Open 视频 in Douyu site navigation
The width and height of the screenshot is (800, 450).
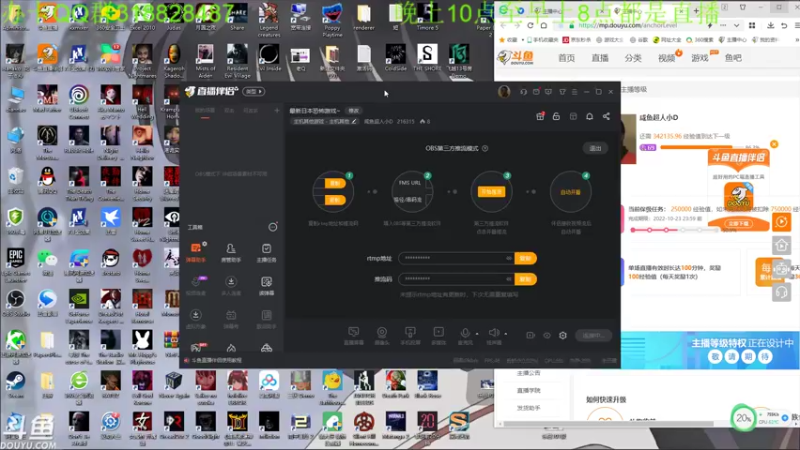(x=666, y=58)
